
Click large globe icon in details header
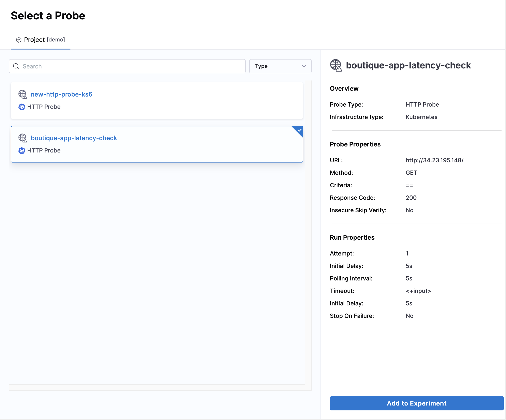click(336, 65)
